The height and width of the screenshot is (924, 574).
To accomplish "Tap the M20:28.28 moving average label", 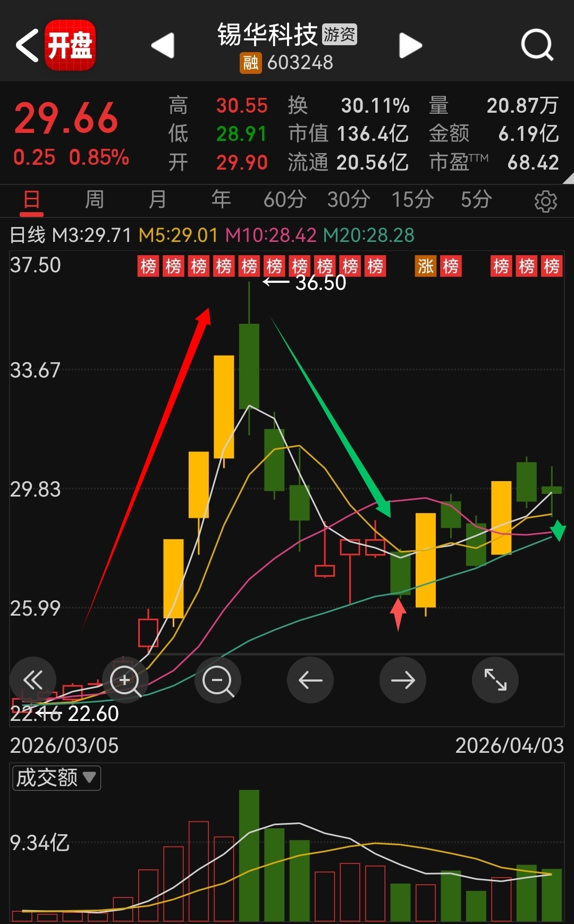I will coord(369,235).
